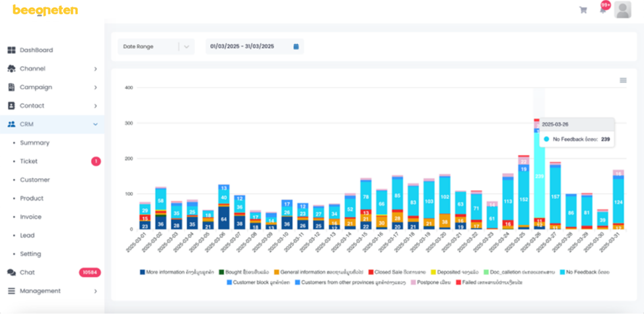
Task: Click the Campaign sidebar icon
Action: coord(11,87)
